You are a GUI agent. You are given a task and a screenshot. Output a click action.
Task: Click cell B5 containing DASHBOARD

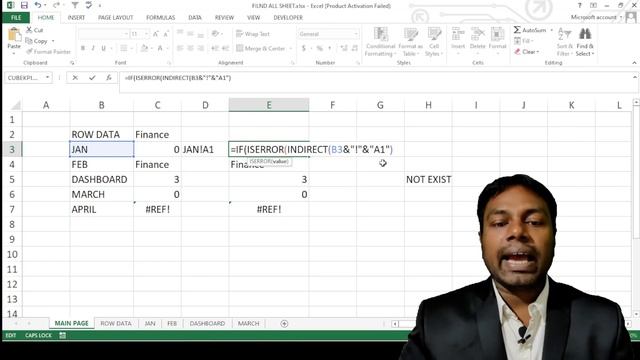click(x=102, y=180)
